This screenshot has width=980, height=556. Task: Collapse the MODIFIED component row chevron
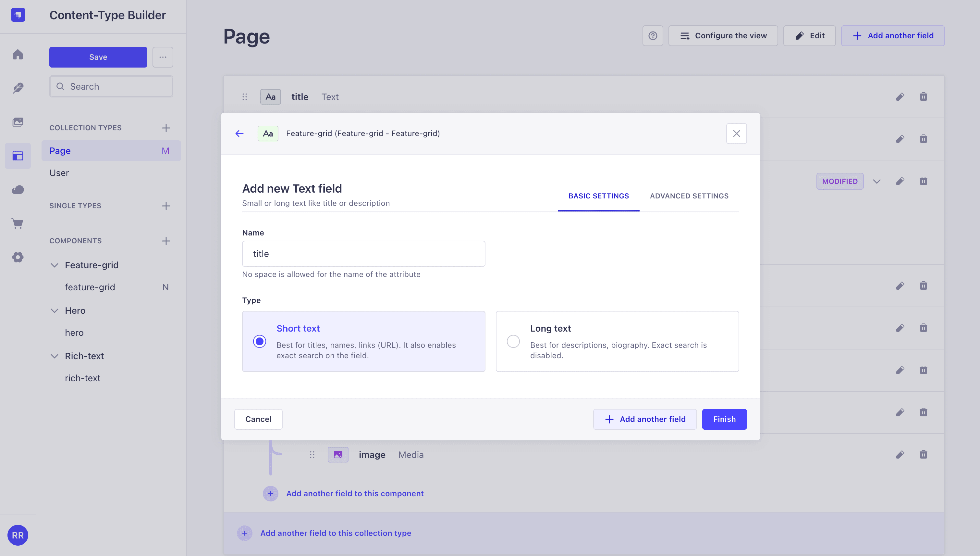tap(876, 181)
